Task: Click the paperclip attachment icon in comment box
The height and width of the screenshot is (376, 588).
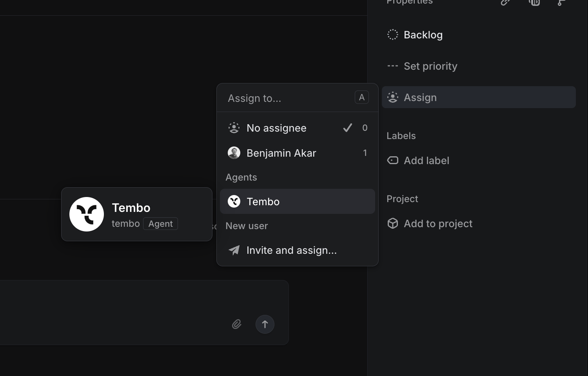Action: (236, 324)
